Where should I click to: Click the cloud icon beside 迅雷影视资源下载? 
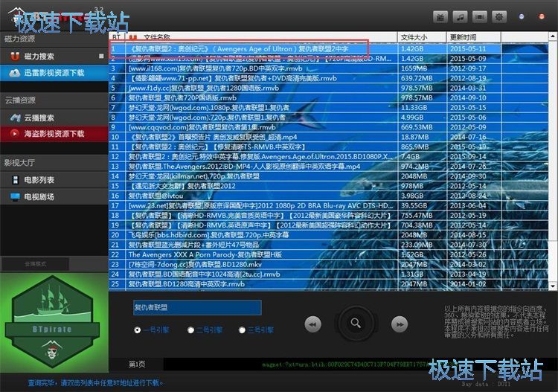(15, 73)
